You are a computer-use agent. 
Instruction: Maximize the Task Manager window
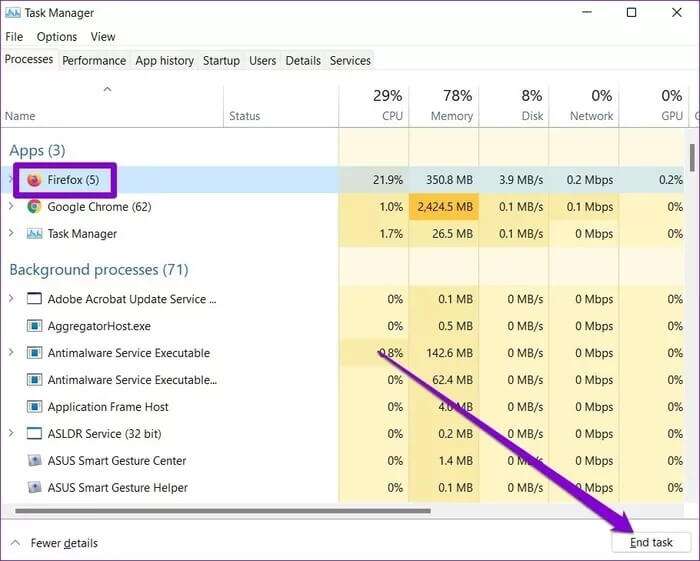[x=631, y=12]
